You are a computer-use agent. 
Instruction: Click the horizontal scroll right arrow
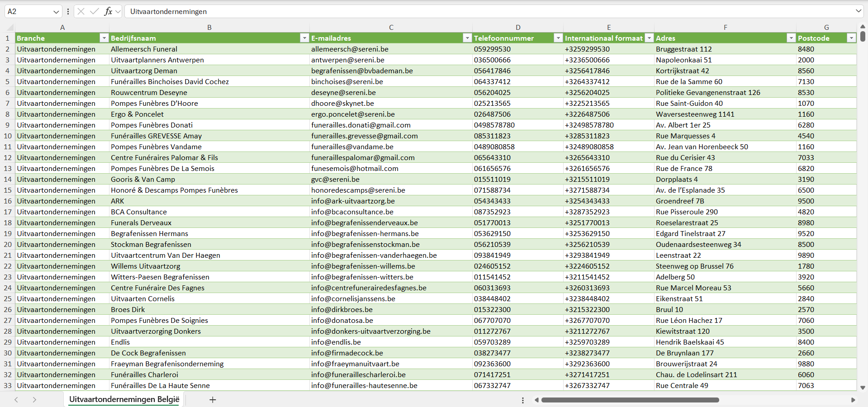[x=853, y=400]
